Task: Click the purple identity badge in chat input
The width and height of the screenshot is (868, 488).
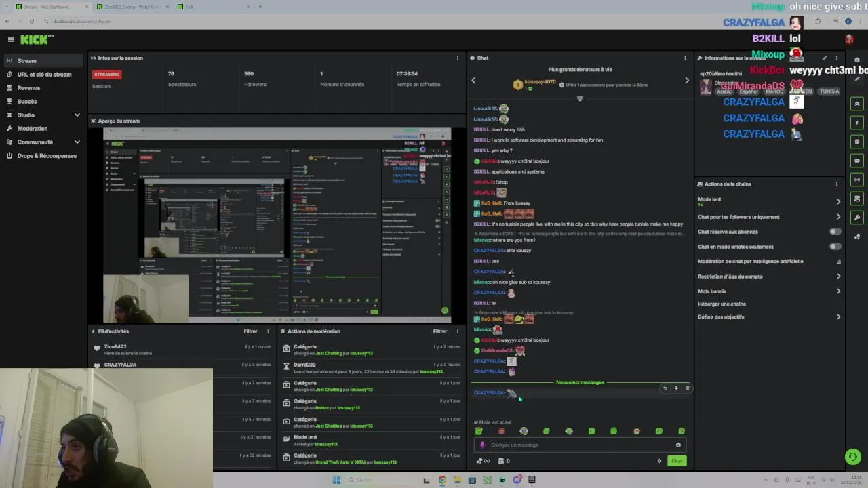Action: (x=482, y=445)
